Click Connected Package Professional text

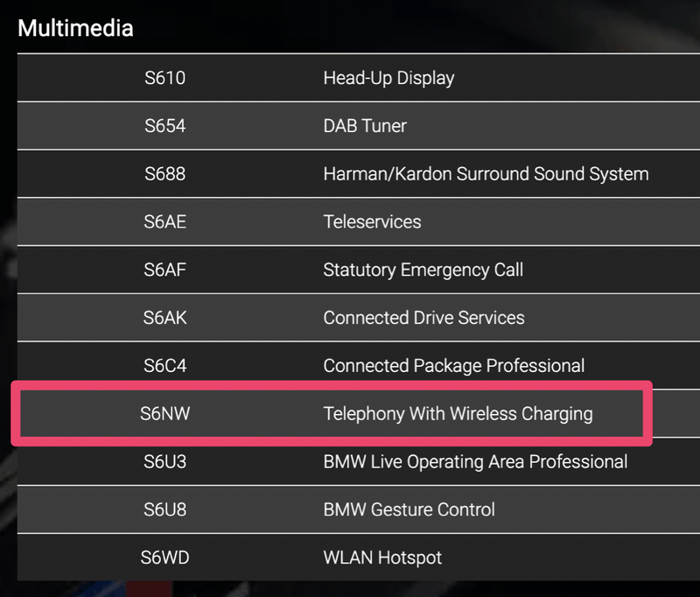(x=453, y=366)
